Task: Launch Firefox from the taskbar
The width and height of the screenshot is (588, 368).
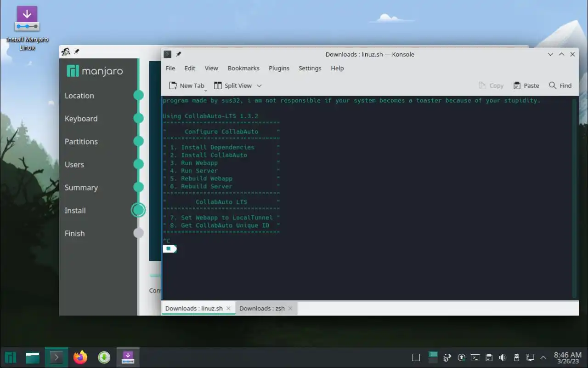Action: tap(80, 357)
